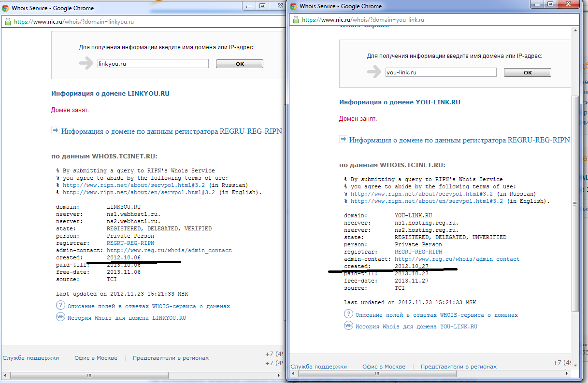Image resolution: width=588 pixels, height=383 pixels.
Task: Click the created date 2012.10.27
Action: 412,266
